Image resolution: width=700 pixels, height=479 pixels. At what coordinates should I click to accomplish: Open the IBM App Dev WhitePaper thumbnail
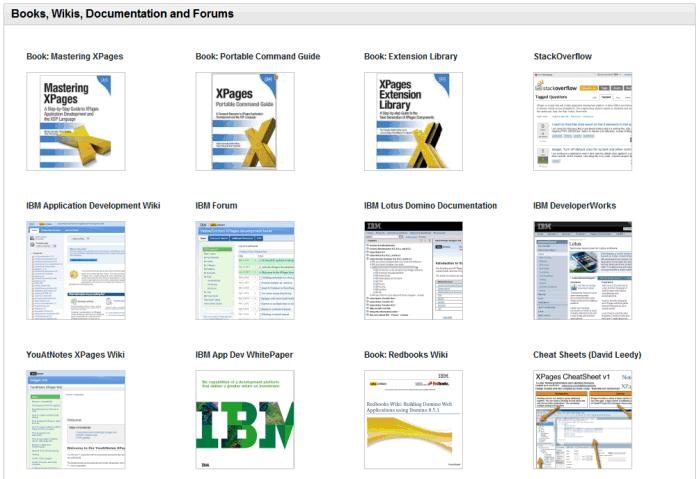pos(245,420)
